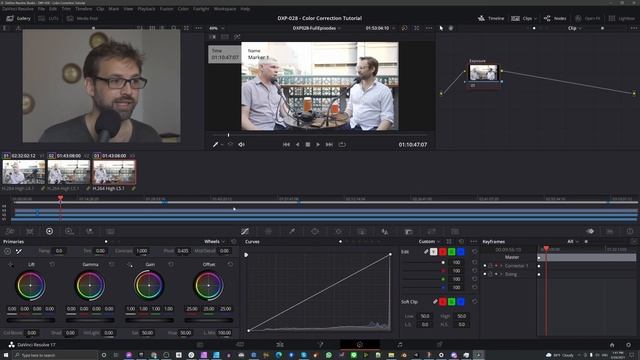Open the Color menu
Viewport: 640px width, 360px height.
[183, 9]
